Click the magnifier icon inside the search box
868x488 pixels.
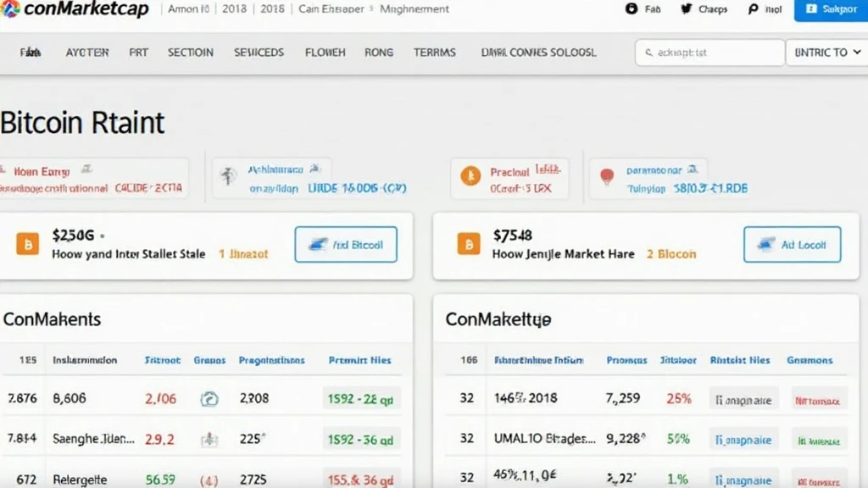pyautogui.click(x=648, y=53)
